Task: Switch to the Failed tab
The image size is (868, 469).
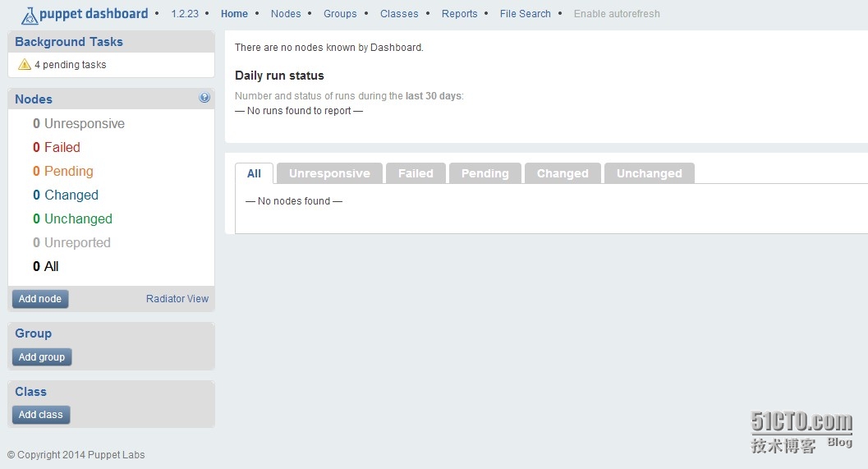Action: pos(416,173)
